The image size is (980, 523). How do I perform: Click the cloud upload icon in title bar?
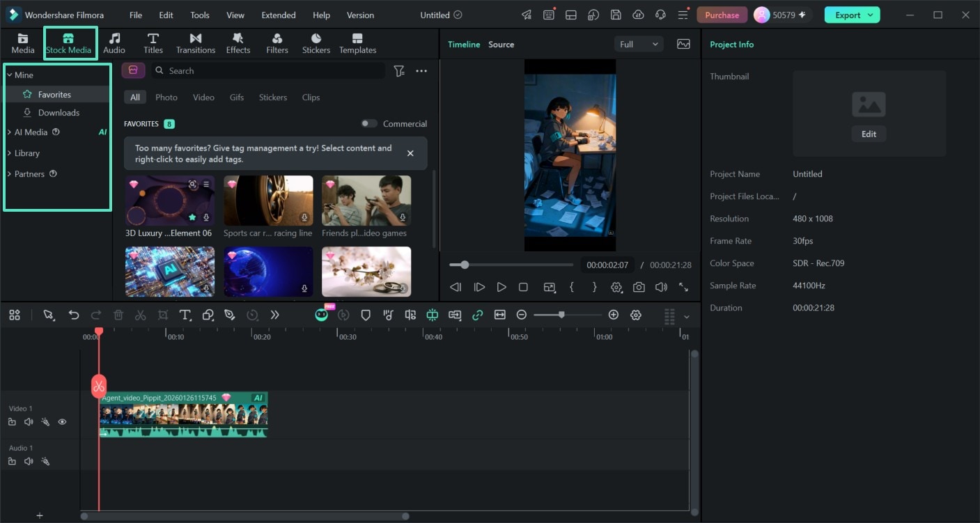tap(638, 15)
